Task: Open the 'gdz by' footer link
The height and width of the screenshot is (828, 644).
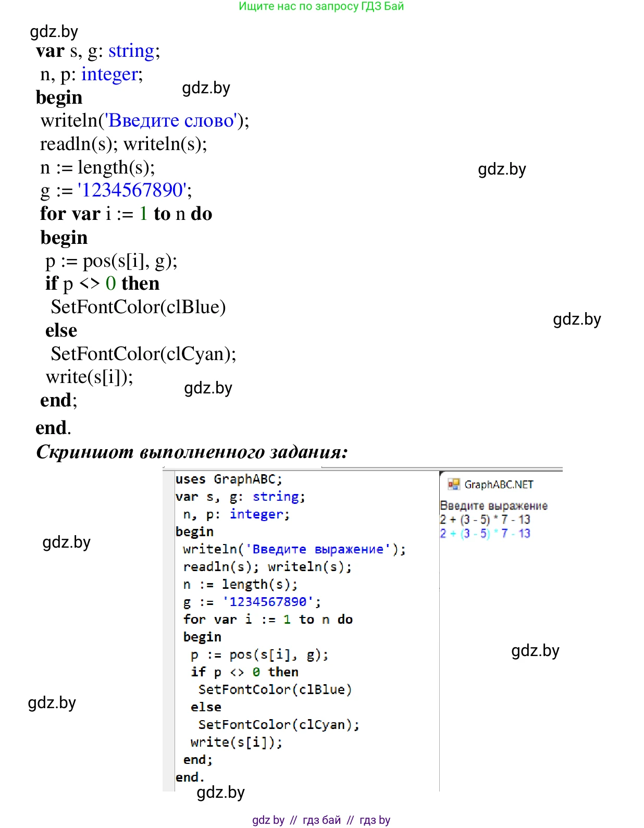Action: point(268,820)
